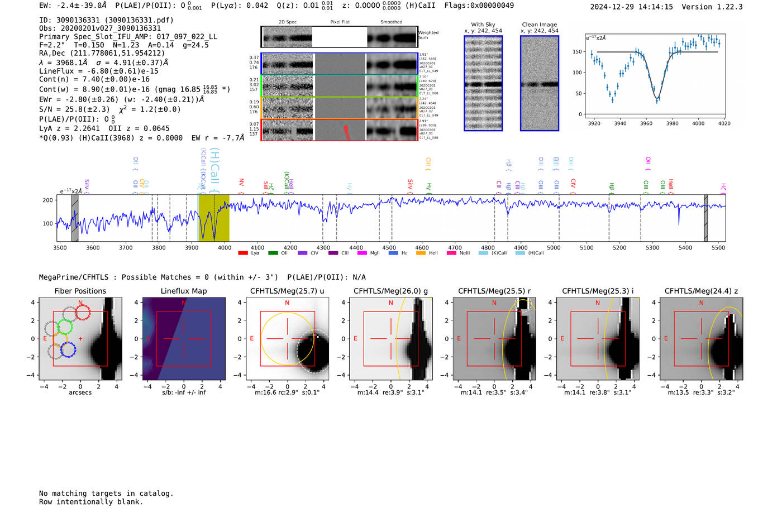Open the CFHTLS/Meg(25.5) r image
This screenshot has height=532, width=782.
[x=494, y=339]
